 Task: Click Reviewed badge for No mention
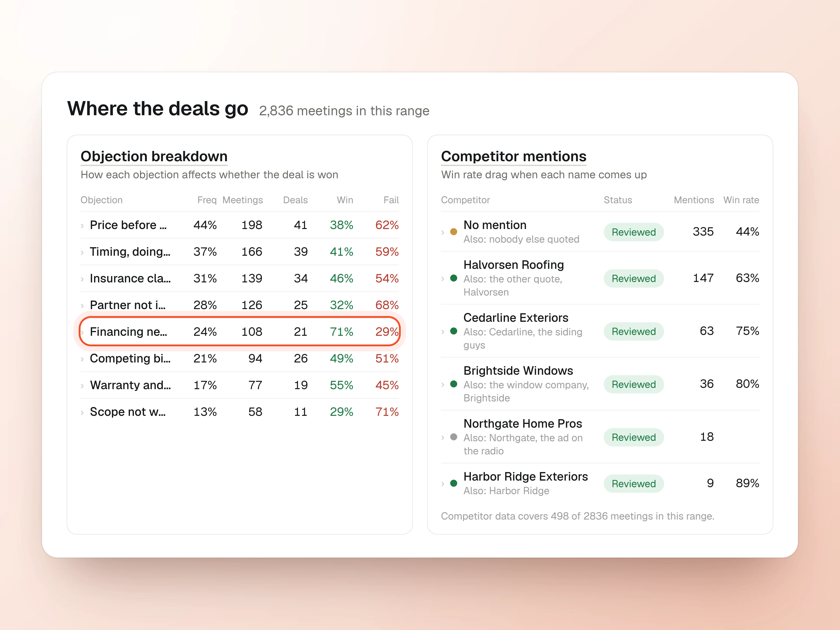[x=633, y=232]
